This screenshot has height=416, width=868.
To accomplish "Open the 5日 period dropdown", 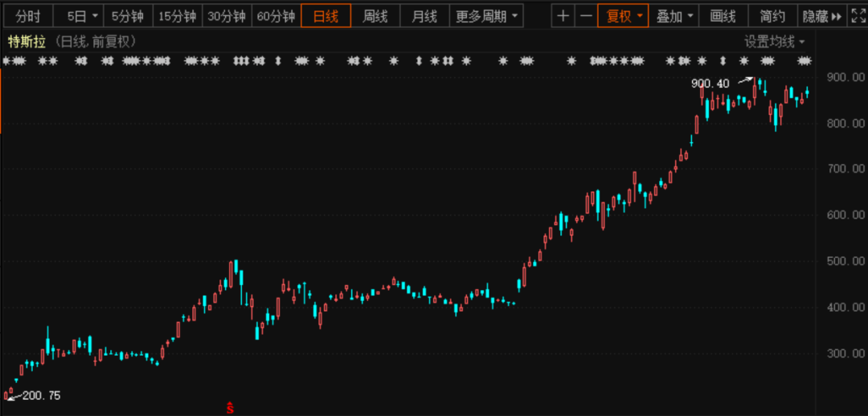I will 78,16.
